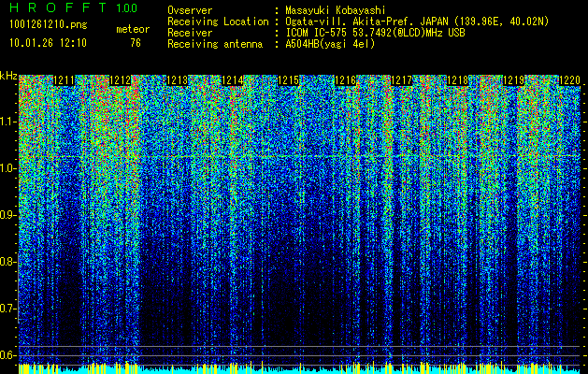Click the 1217 time marker
The image size is (588, 374).
tap(401, 80)
